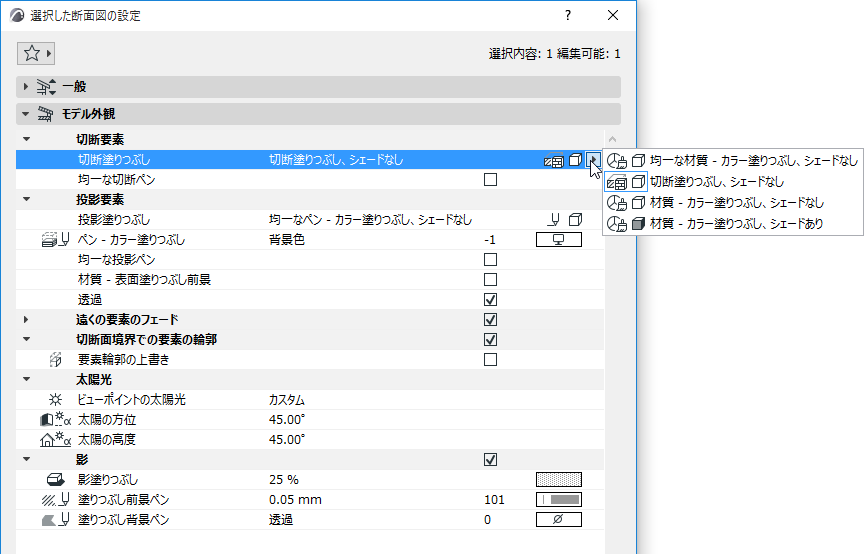Uncheck 遠くの要素のフェード checkbox

pyautogui.click(x=490, y=320)
